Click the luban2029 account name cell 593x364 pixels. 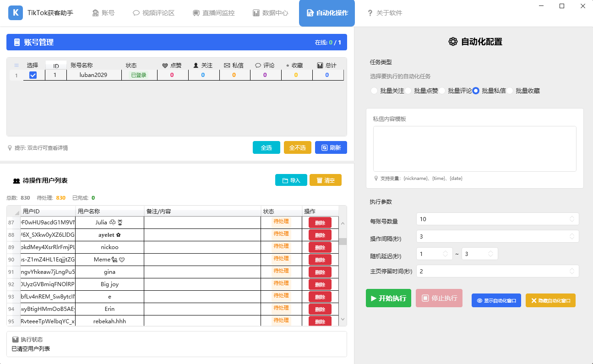tap(93, 75)
